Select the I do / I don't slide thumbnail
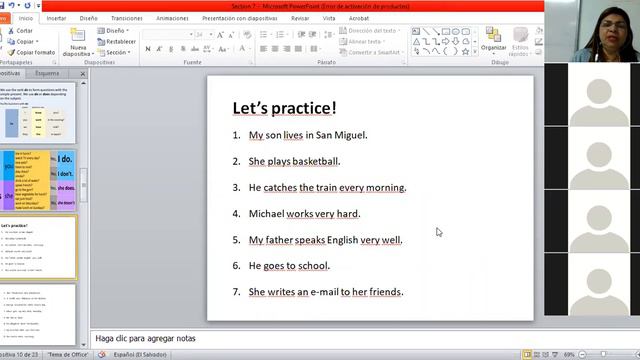 pos(38,180)
